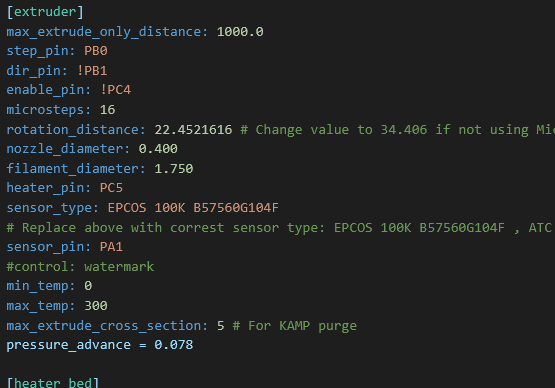Click the comment about changing value to 34.406

click(x=397, y=130)
